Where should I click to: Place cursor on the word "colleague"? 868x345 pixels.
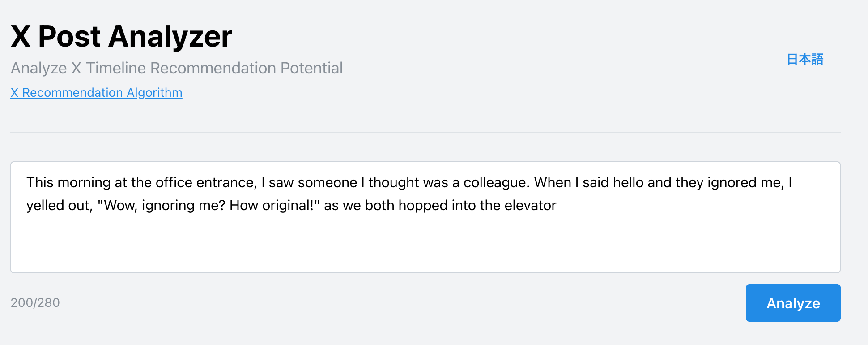tap(496, 183)
